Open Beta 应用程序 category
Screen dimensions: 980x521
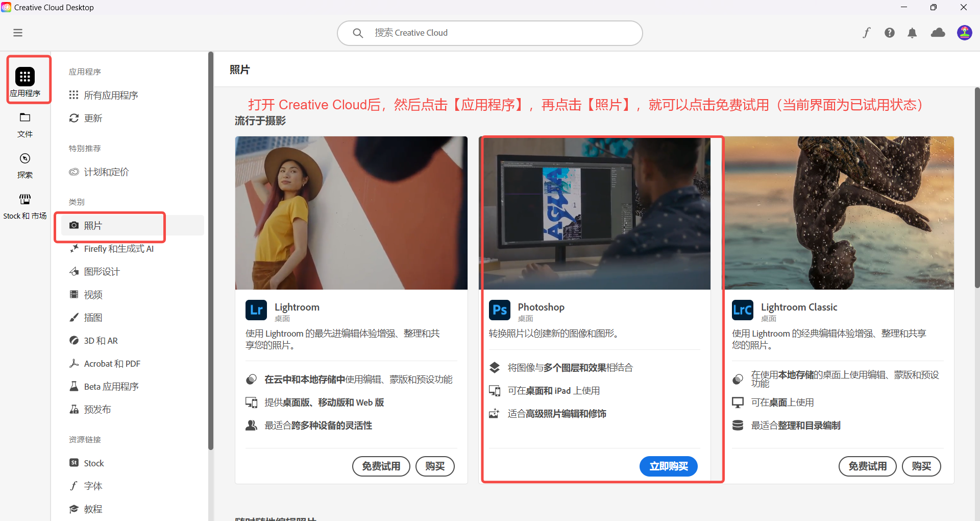(133, 387)
